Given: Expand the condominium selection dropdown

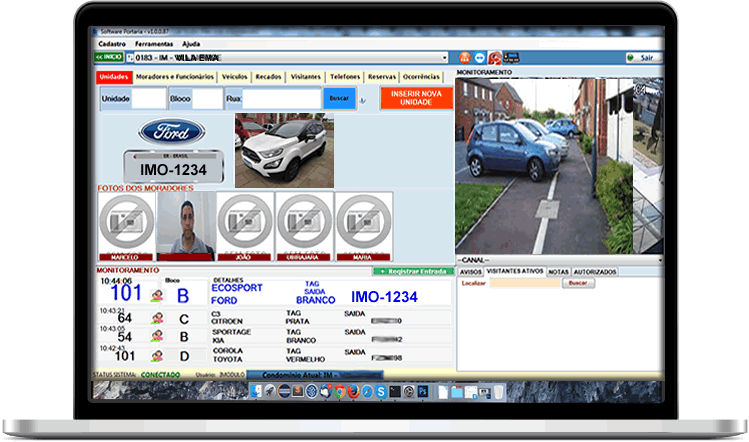Looking at the screenshot, I should (444, 58).
